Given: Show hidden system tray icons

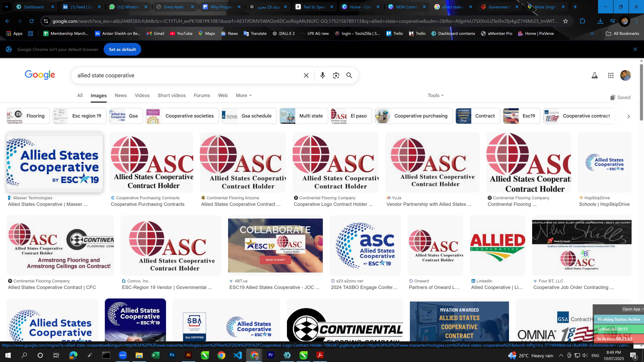Looking at the screenshot, I should pyautogui.click(x=561, y=355).
